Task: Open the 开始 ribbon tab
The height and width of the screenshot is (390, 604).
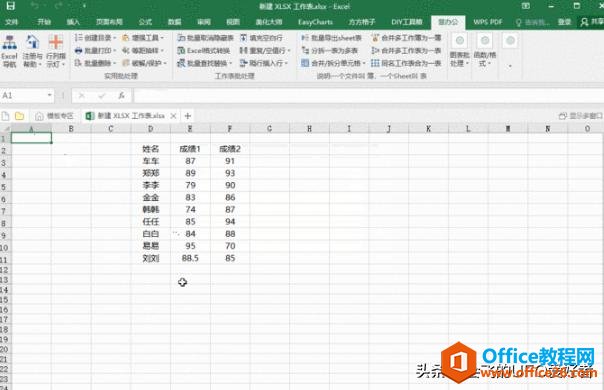Action: tap(44, 22)
